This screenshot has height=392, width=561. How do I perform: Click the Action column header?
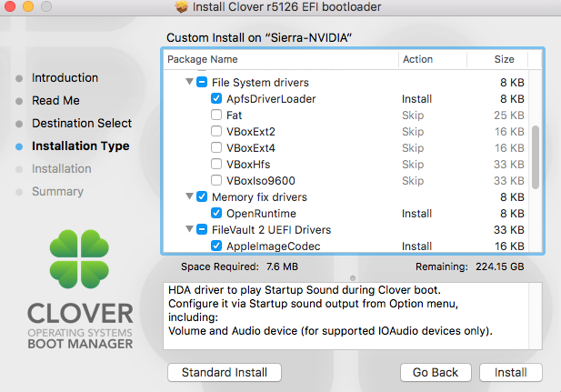433,59
